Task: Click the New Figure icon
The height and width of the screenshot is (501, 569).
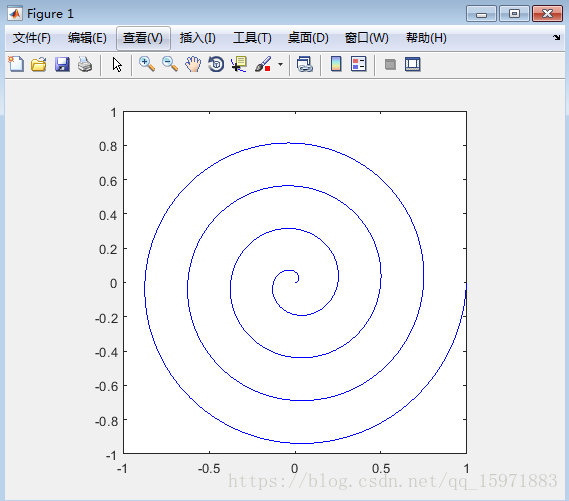Action: (x=16, y=65)
